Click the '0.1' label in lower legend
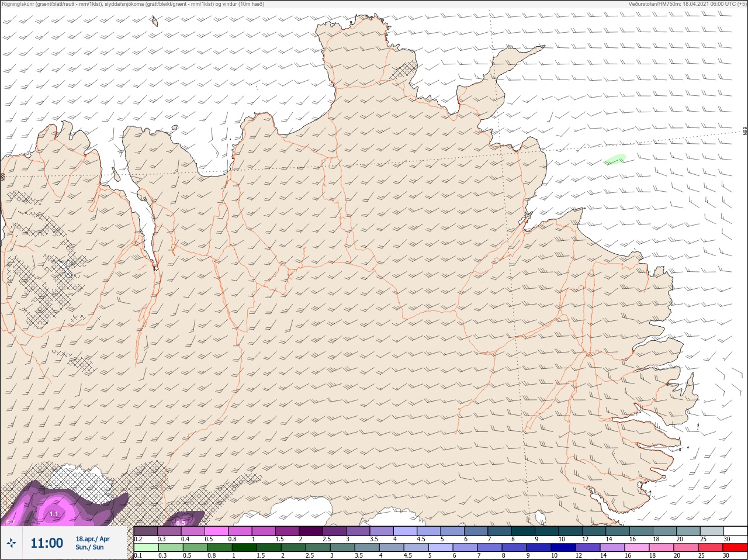This screenshot has height=560, width=748. pyautogui.click(x=138, y=555)
